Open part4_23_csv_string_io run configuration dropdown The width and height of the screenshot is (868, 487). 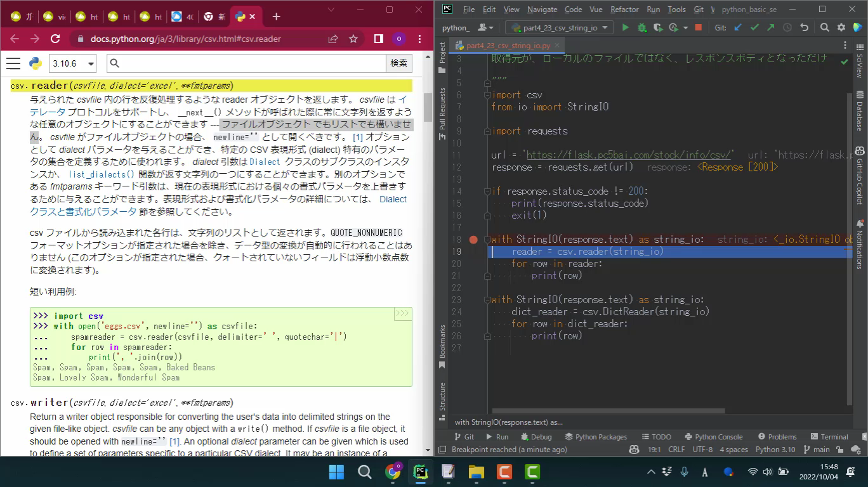[x=559, y=27]
